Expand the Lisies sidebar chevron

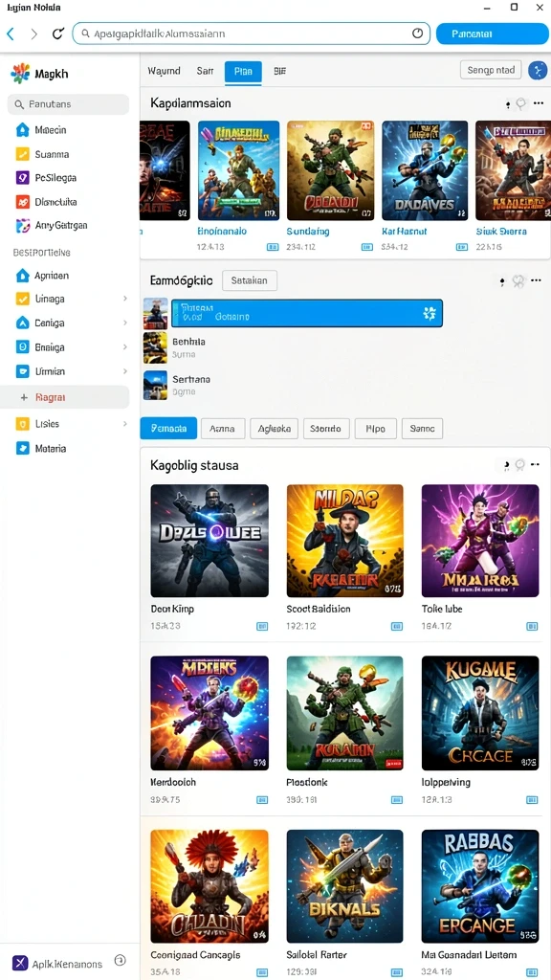(x=125, y=424)
